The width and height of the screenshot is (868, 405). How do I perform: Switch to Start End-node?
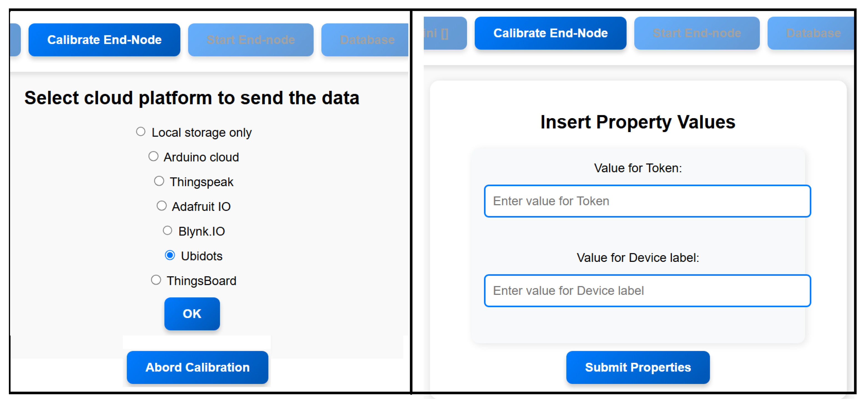pos(250,39)
